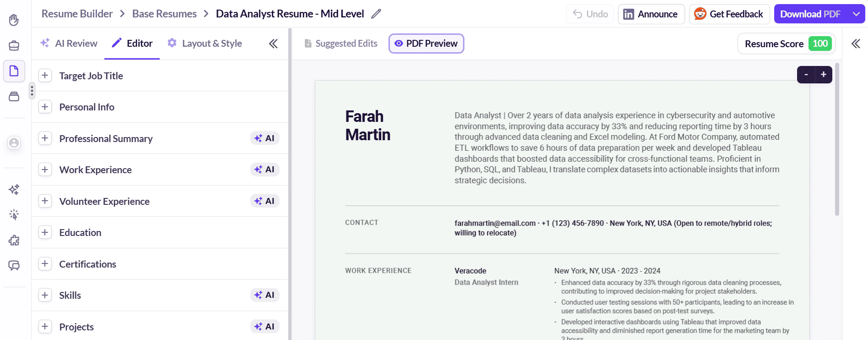Go to Resume Builder breadcrumb
The height and width of the screenshot is (340, 868).
tap(77, 14)
